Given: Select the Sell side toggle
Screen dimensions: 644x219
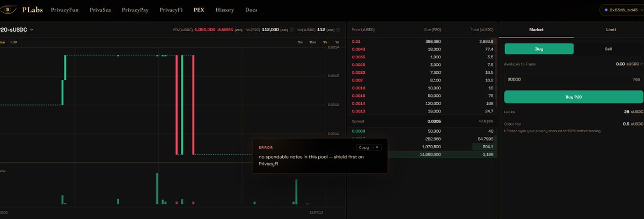Looking at the screenshot, I should pos(608,49).
